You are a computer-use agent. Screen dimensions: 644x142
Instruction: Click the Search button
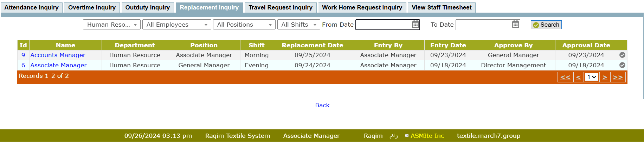pyautogui.click(x=546, y=25)
